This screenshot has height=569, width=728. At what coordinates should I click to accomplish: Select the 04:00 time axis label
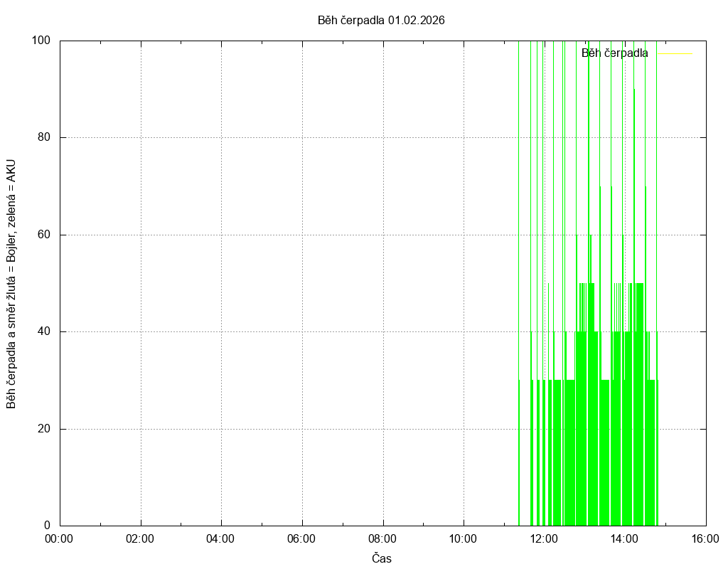pyautogui.click(x=221, y=538)
